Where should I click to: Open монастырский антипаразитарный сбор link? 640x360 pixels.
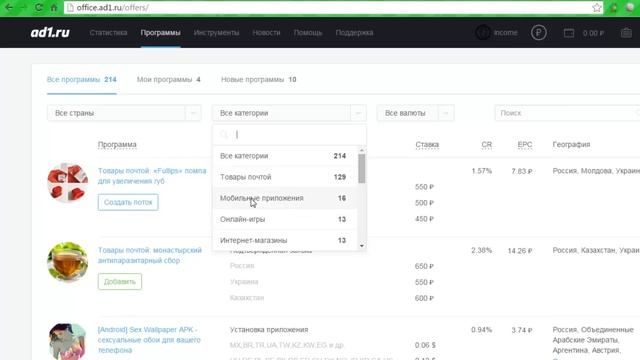click(150, 255)
